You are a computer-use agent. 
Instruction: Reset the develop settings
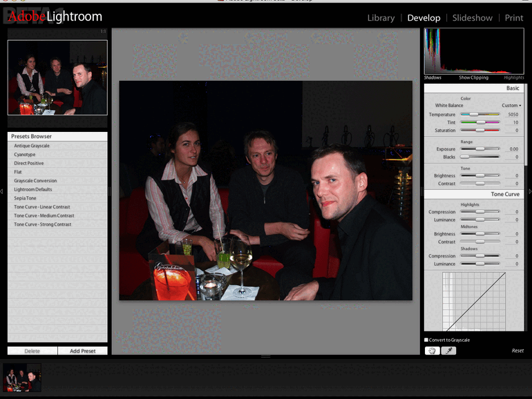pyautogui.click(x=517, y=351)
